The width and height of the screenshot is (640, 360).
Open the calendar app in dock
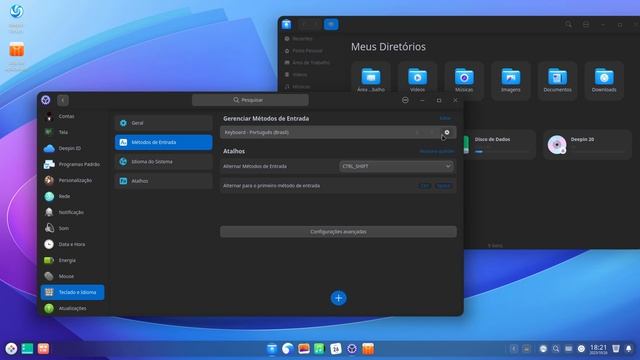pyautogui.click(x=336, y=349)
